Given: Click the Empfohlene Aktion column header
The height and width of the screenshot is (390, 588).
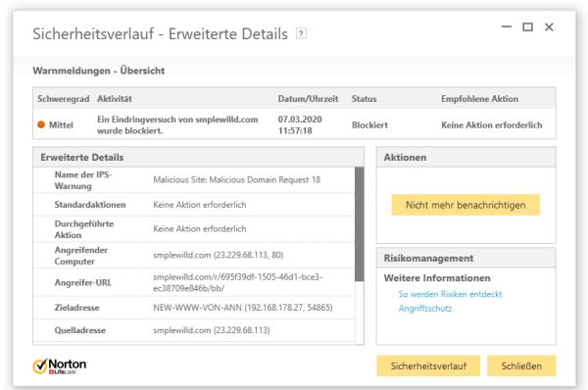Looking at the screenshot, I should click(479, 99).
